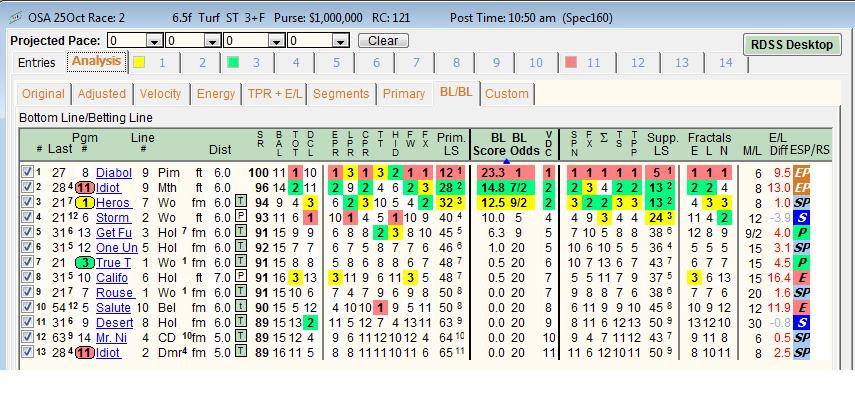
Task: Click the SP badge in Heros row
Action: pos(801,203)
